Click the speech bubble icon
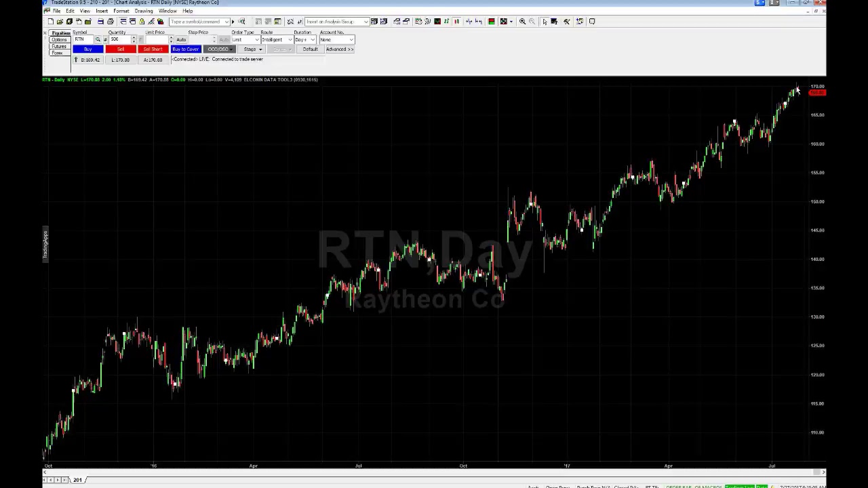This screenshot has height=488, width=868. (592, 22)
